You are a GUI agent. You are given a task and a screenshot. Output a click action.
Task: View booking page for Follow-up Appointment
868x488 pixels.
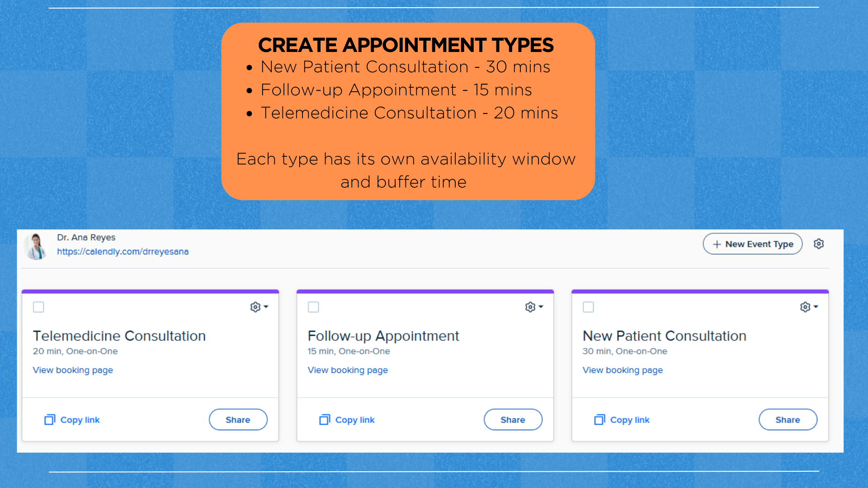tap(348, 370)
